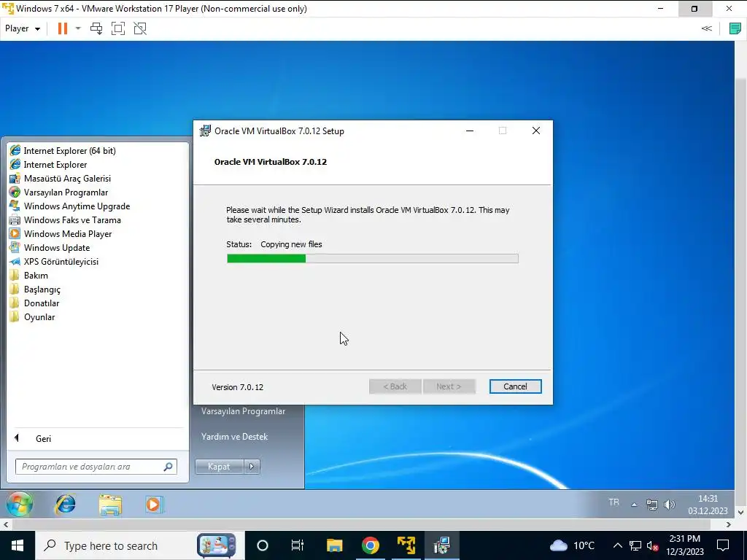747x560 pixels.
Task: Pause the virtual machine
Action: pos(63,28)
